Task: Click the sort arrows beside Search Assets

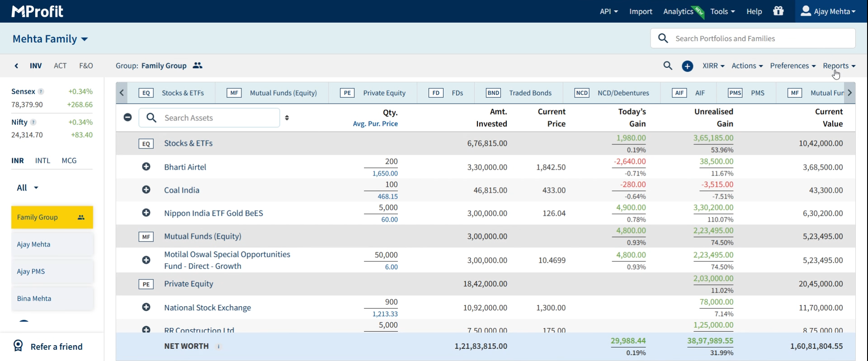Action: tap(287, 118)
